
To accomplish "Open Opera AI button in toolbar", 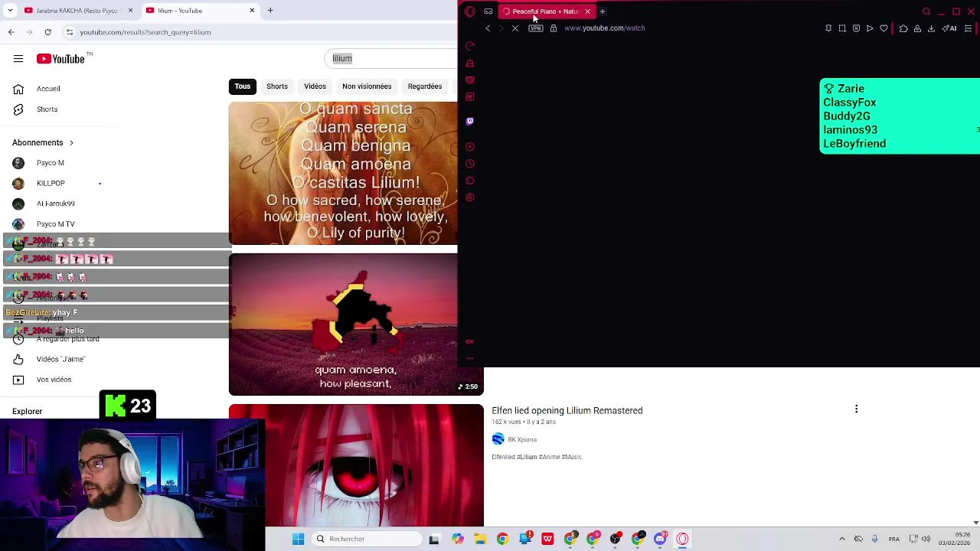I will click(949, 28).
